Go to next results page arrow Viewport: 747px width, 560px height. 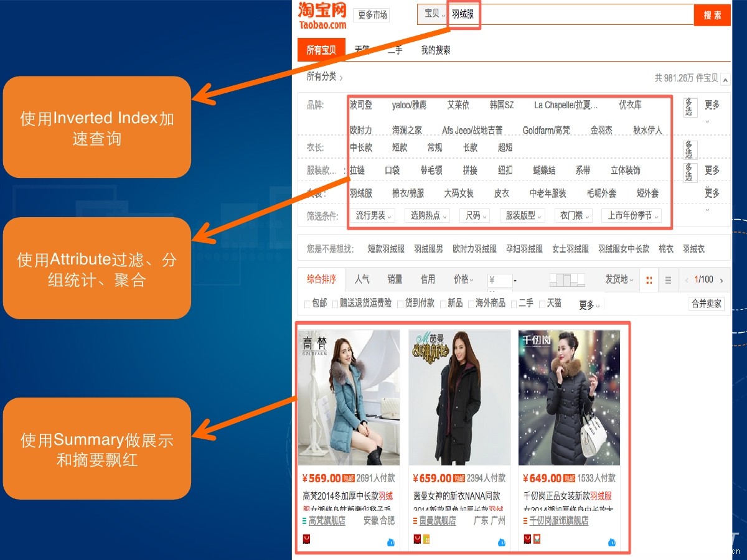pyautogui.click(x=721, y=280)
